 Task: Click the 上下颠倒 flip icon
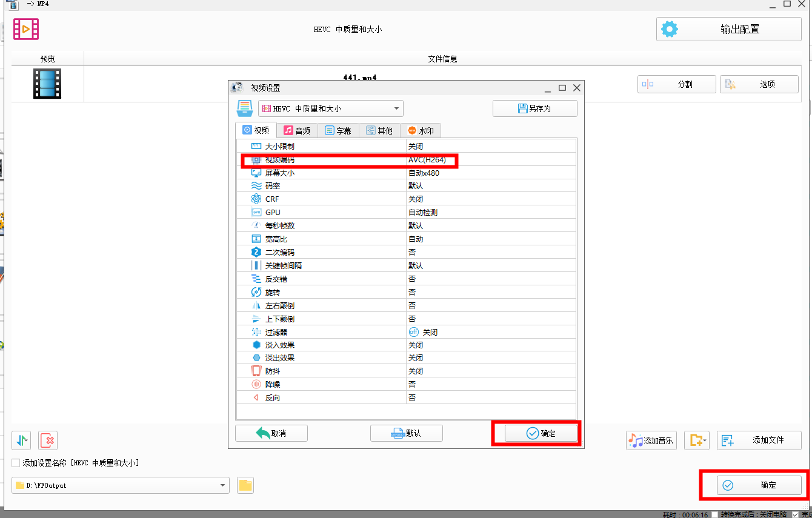256,319
